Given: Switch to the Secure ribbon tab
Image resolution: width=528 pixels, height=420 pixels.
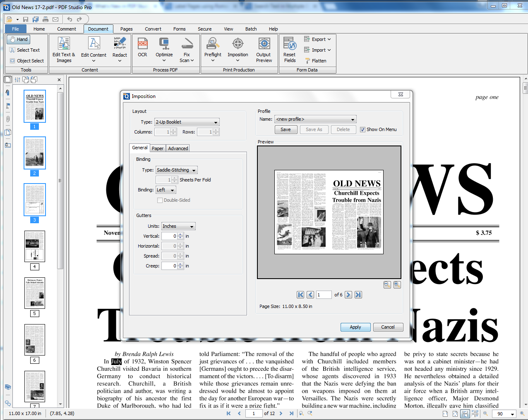Looking at the screenshot, I should tap(204, 29).
